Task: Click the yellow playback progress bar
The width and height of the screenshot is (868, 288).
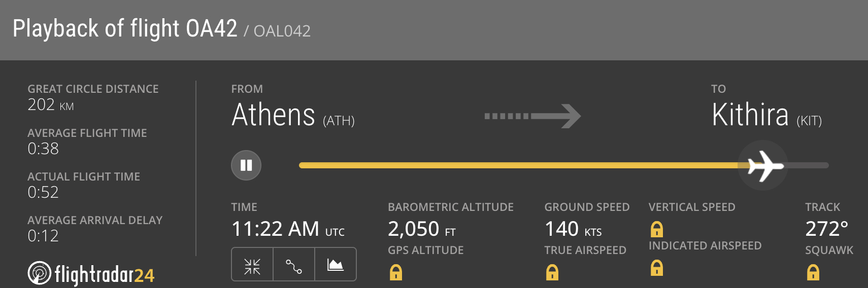Action: [508, 165]
